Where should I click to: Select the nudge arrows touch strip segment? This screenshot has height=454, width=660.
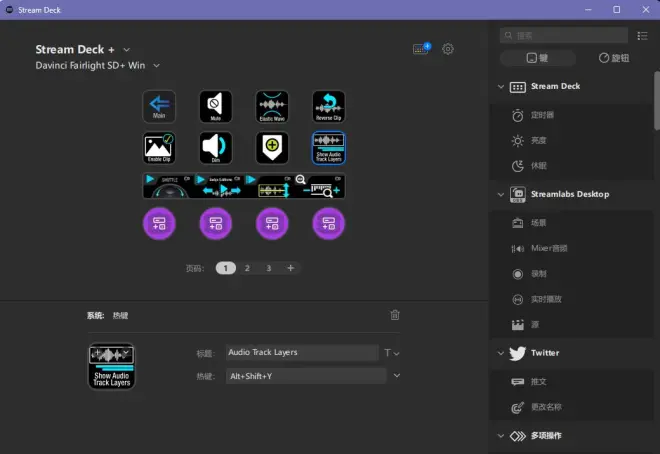click(218, 186)
